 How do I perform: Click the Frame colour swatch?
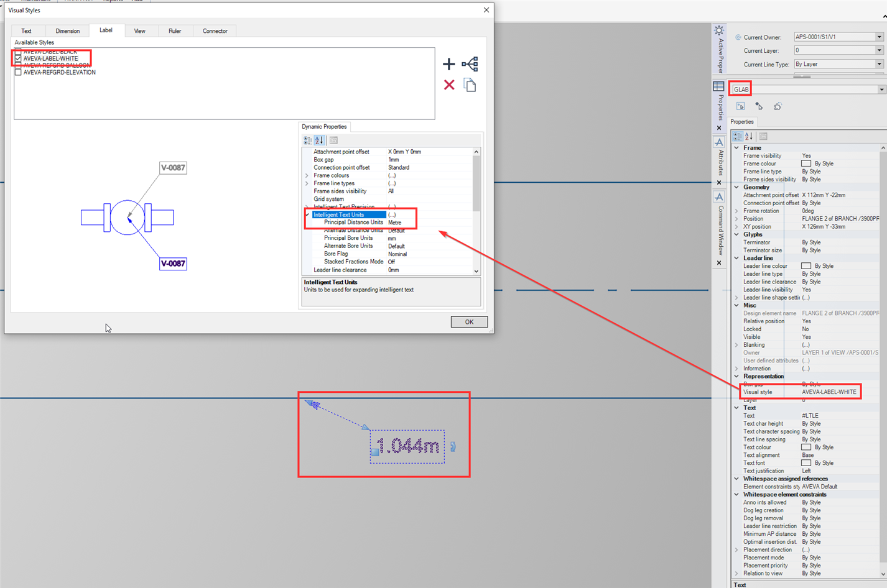806,163
